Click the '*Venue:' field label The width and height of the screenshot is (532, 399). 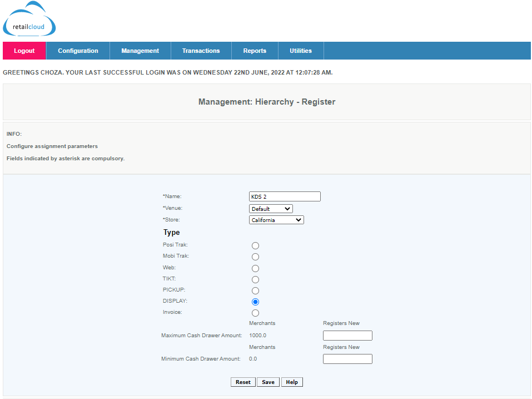172,208
